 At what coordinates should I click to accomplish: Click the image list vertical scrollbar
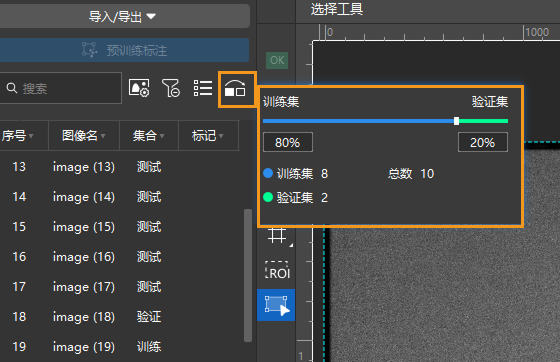(248, 276)
